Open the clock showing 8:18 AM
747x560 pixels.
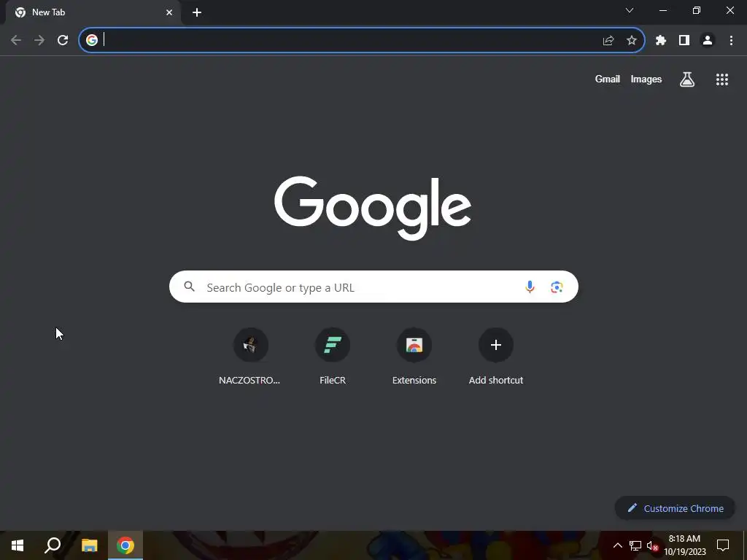[x=684, y=545]
